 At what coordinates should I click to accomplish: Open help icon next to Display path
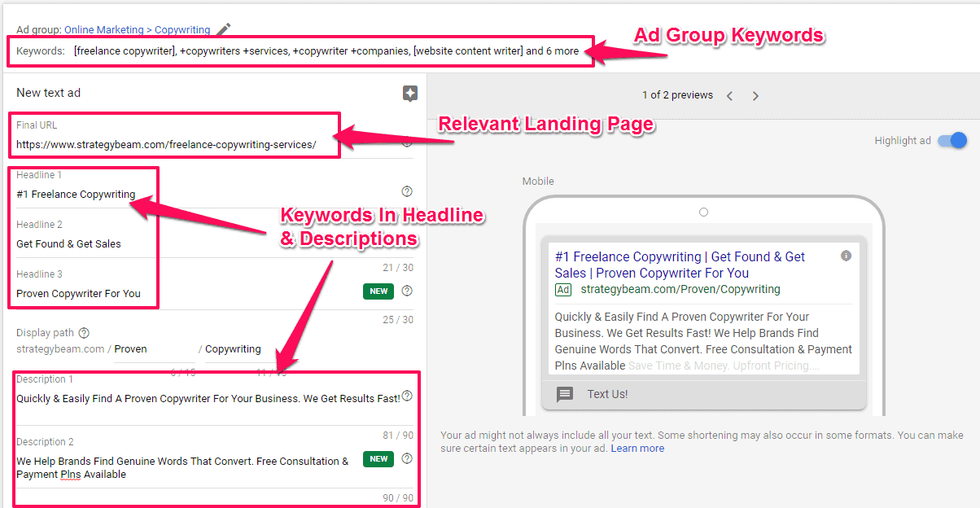pyautogui.click(x=84, y=333)
